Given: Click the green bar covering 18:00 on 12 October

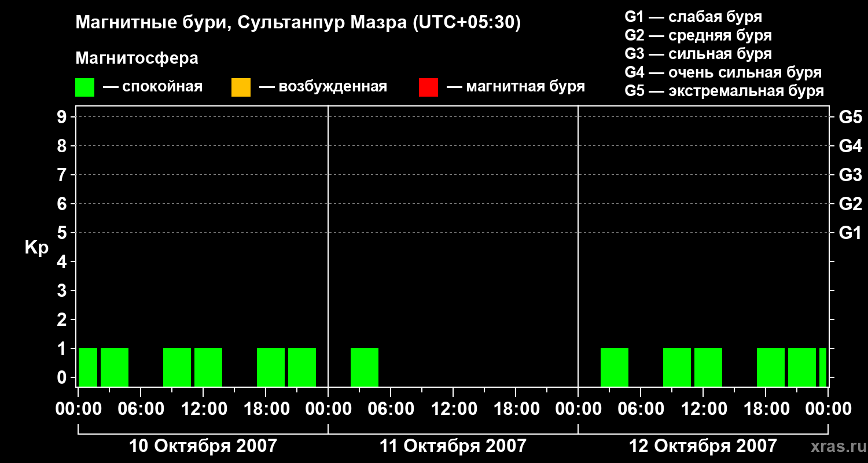Looking at the screenshot, I should point(771,367).
